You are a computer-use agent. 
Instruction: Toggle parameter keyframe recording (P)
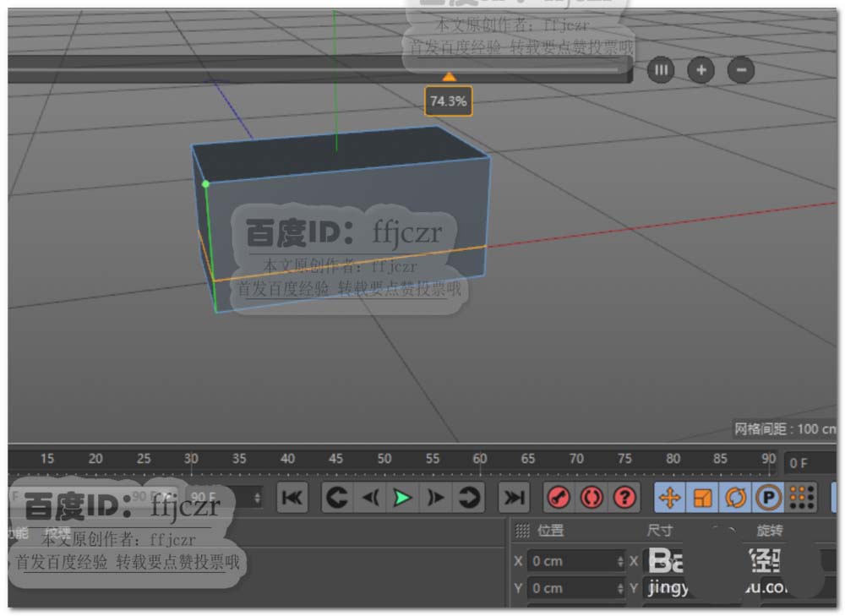point(768,497)
